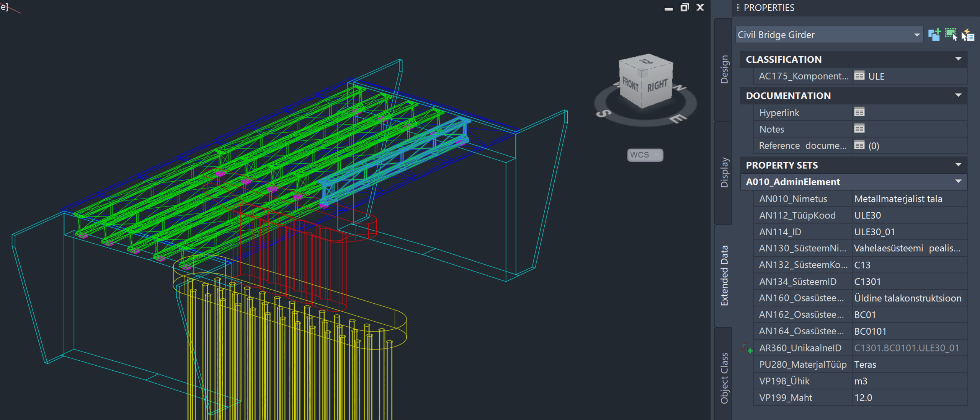
Task: Open the Quick Select icon
Action: (x=968, y=35)
